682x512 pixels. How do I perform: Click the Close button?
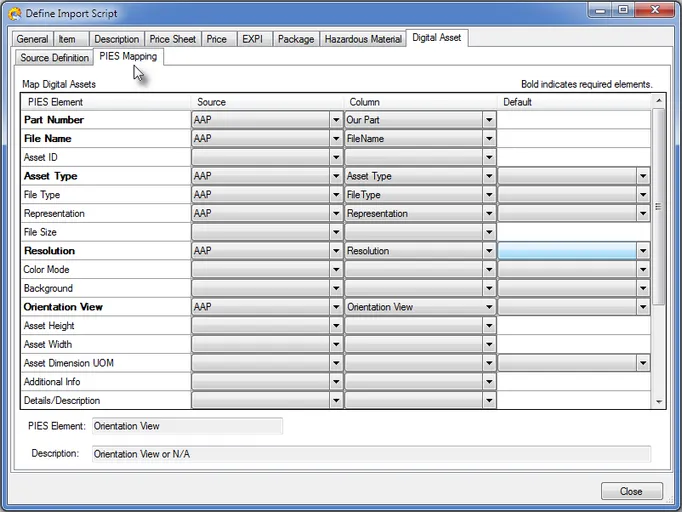(x=631, y=491)
